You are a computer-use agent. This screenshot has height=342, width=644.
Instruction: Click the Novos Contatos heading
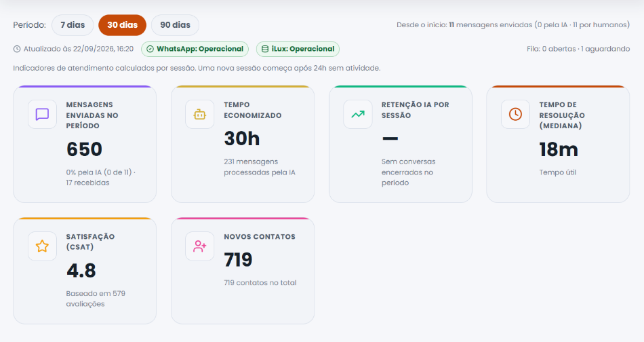260,237
